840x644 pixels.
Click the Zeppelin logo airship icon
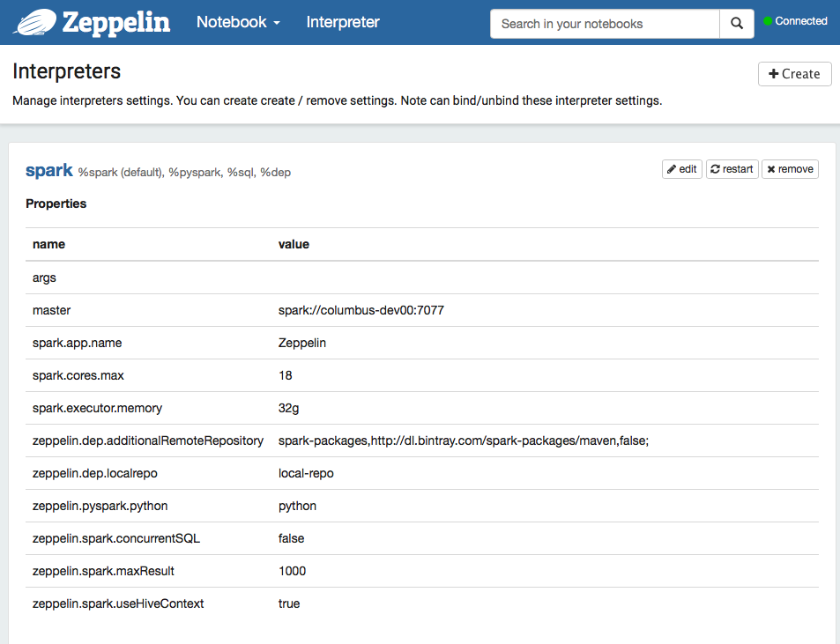(35, 23)
